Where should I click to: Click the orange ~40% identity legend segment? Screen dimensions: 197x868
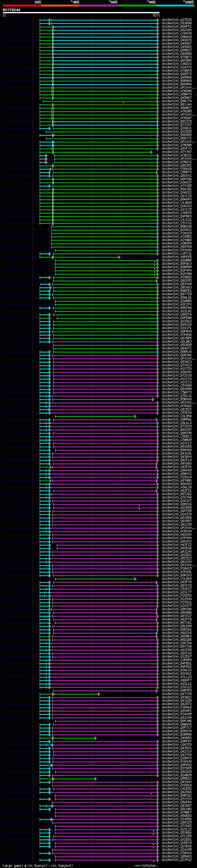coord(60,6)
